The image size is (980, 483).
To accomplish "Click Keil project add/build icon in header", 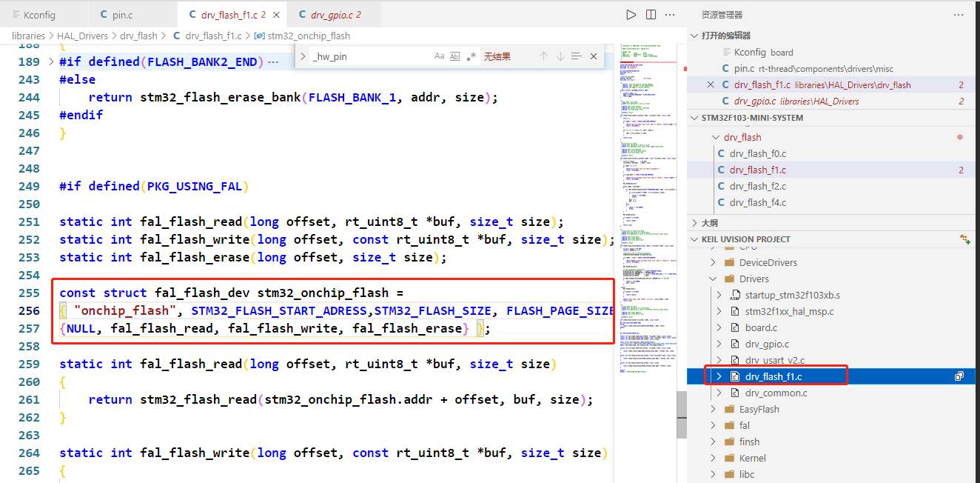I will point(964,239).
